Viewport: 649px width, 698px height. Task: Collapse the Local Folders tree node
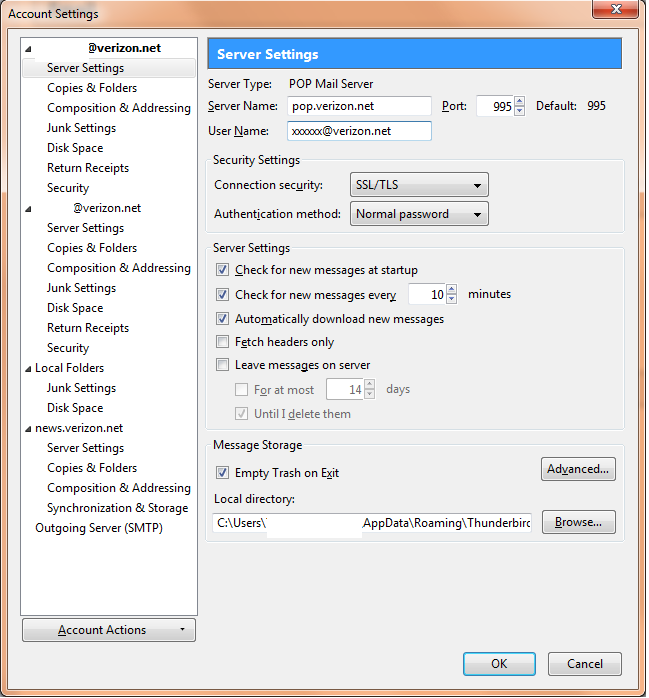pos(28,369)
